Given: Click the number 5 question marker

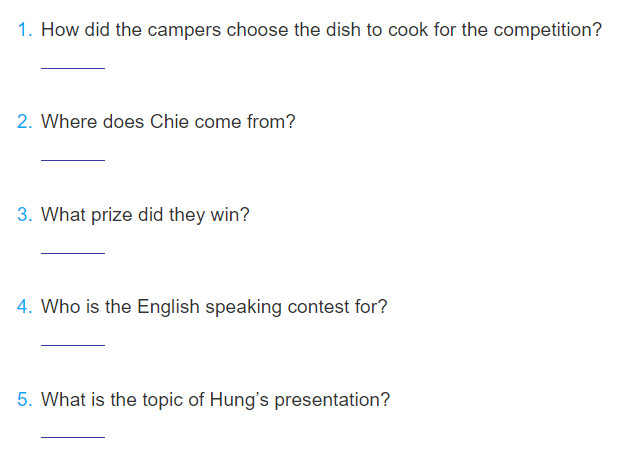Looking at the screenshot, I should click(24, 399).
